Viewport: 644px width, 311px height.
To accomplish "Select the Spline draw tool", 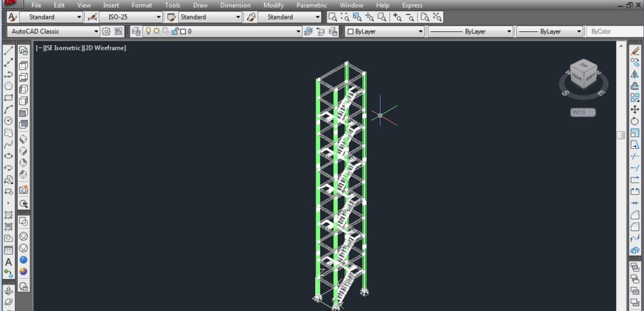I will [9, 145].
